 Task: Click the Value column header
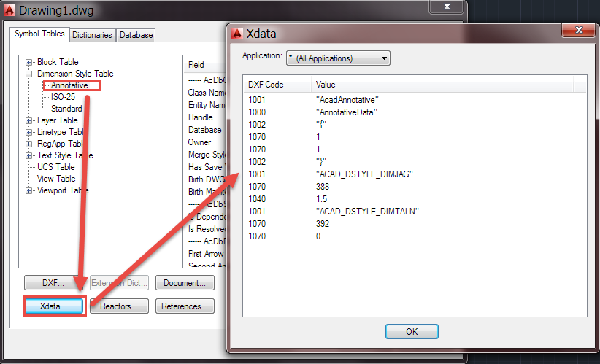point(442,85)
